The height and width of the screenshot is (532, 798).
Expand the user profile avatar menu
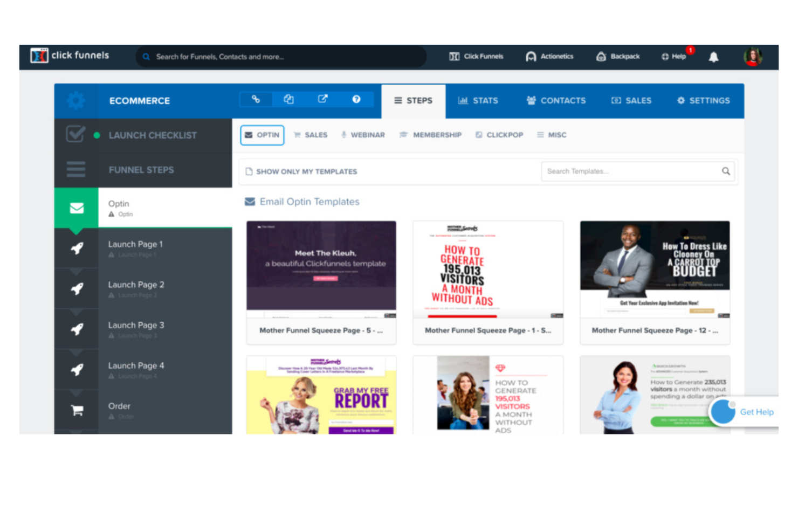pyautogui.click(x=753, y=57)
